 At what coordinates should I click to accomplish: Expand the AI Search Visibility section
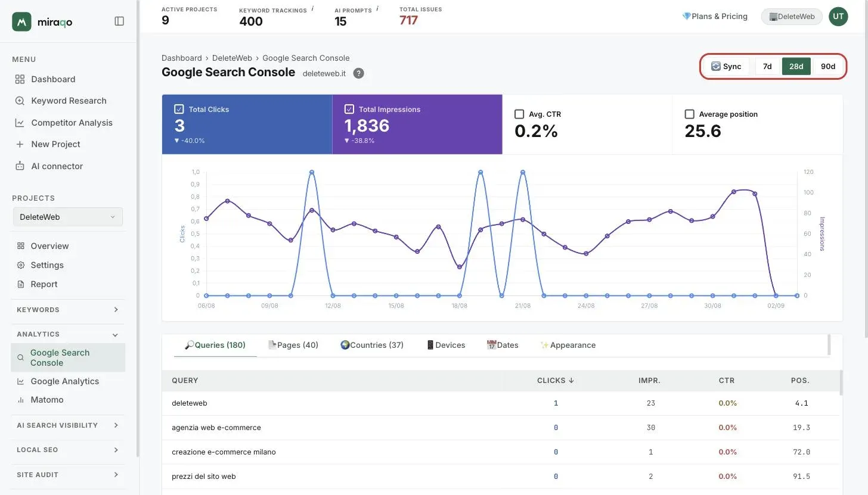[68, 425]
